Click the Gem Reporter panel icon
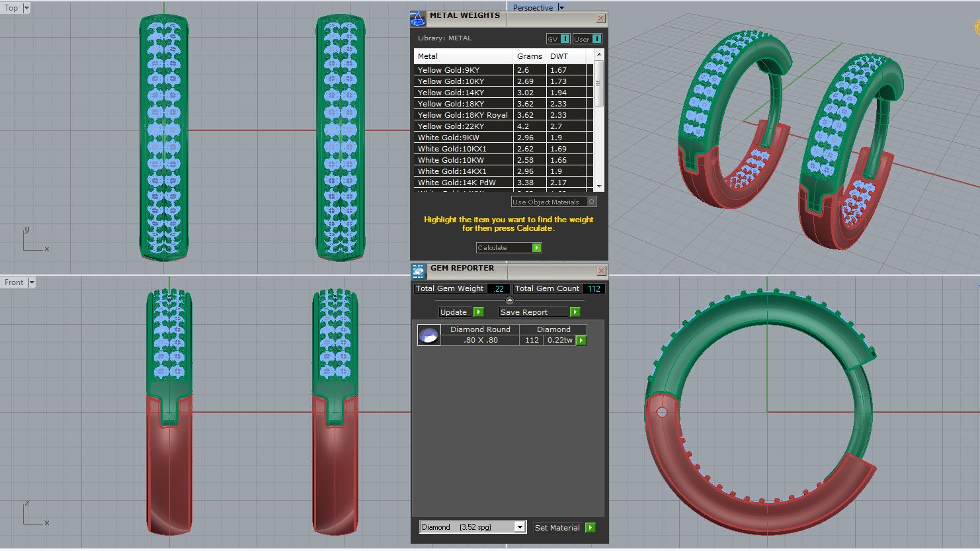980x551 pixels. click(418, 271)
